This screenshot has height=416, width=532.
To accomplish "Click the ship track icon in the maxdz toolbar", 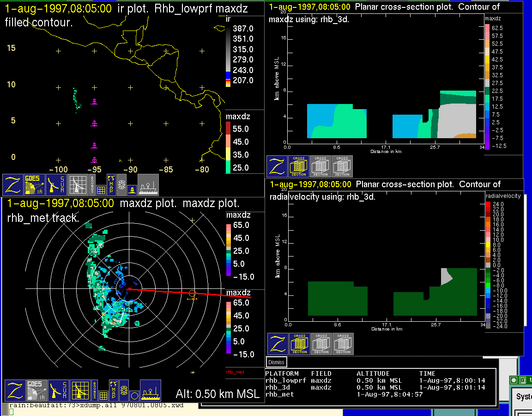I will 150,391.
